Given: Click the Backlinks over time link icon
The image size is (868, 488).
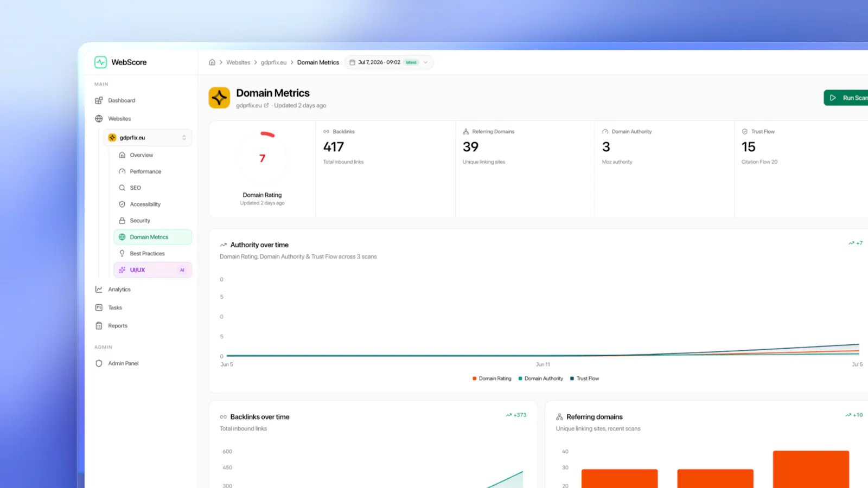Looking at the screenshot, I should 223,417.
